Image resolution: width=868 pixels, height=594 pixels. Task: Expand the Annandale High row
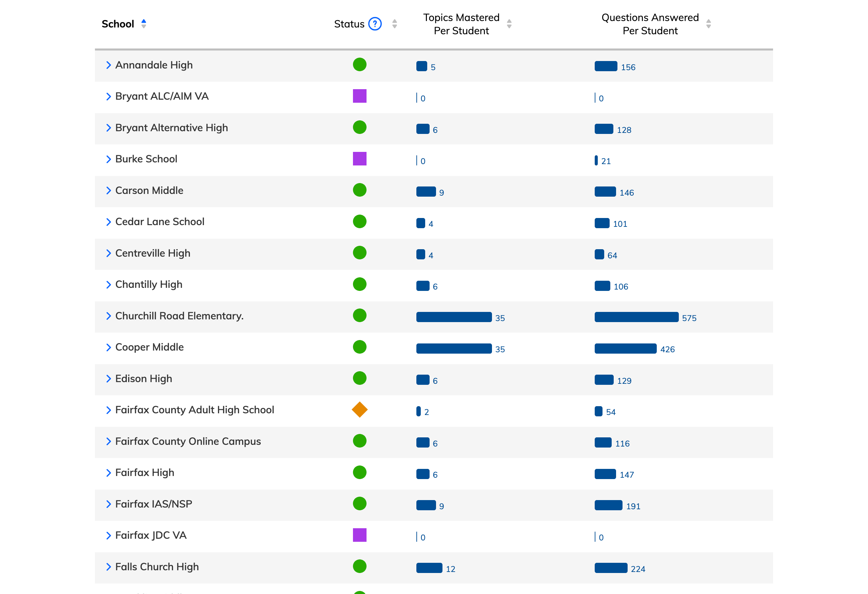click(x=109, y=65)
